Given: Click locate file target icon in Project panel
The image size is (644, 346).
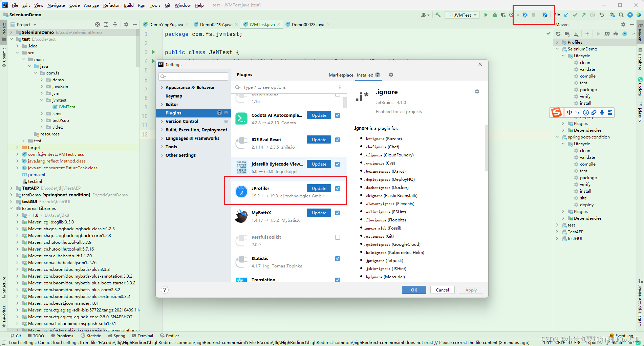Looking at the screenshot, I should 98,24.
